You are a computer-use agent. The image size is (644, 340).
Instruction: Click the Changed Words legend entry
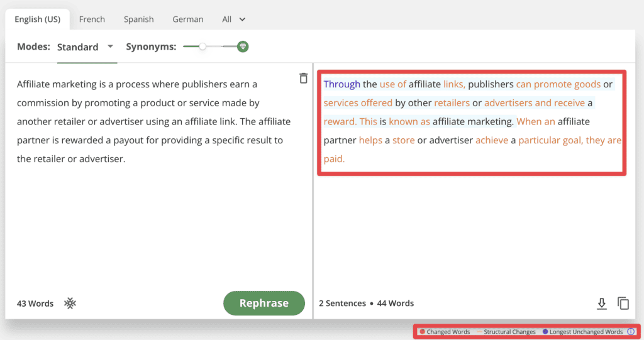coord(445,331)
